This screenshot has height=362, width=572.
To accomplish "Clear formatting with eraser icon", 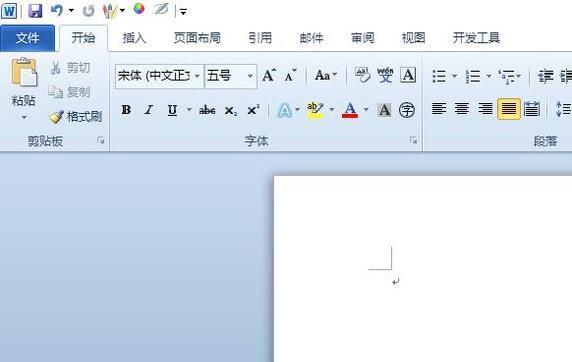I will (x=363, y=75).
